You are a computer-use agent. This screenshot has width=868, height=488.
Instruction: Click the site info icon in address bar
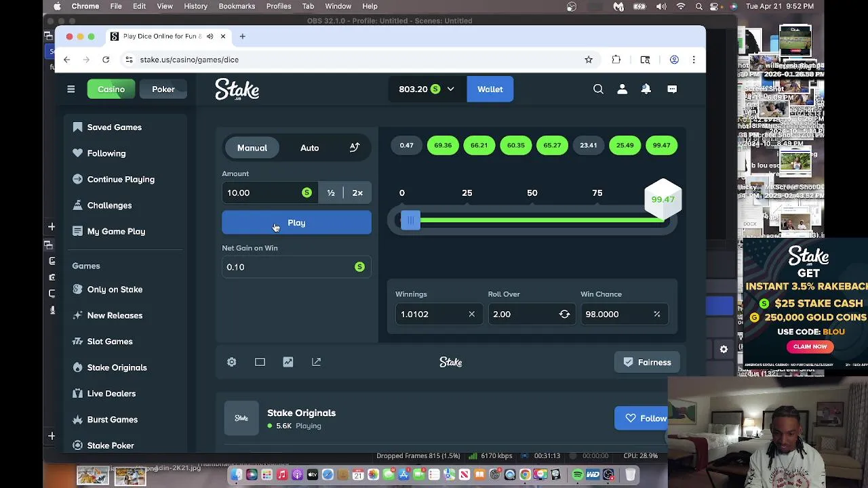tap(129, 60)
